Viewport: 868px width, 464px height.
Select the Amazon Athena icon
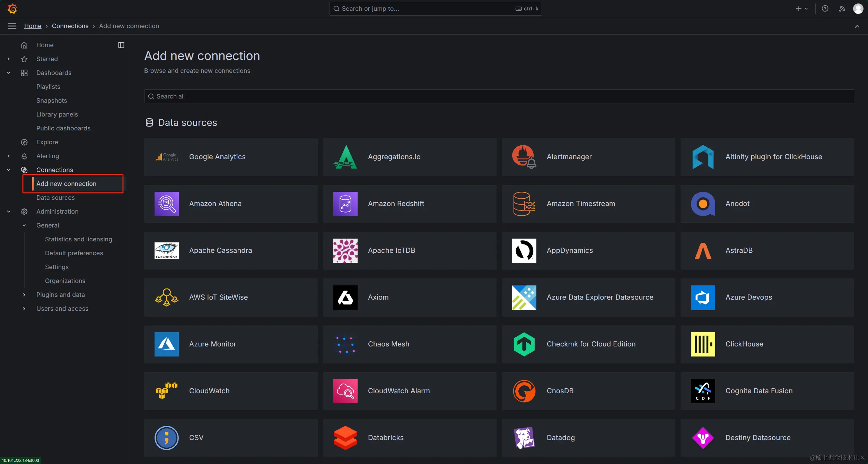pyautogui.click(x=167, y=204)
